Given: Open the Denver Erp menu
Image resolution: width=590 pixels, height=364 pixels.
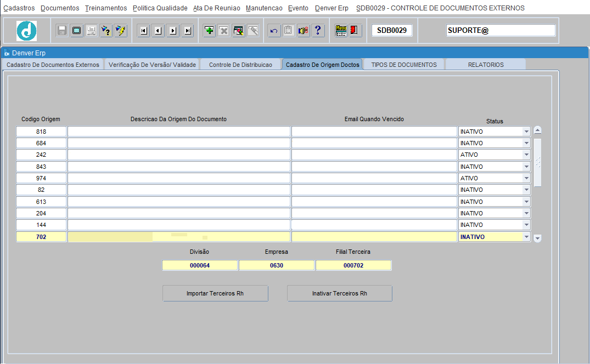Looking at the screenshot, I should click(332, 8).
